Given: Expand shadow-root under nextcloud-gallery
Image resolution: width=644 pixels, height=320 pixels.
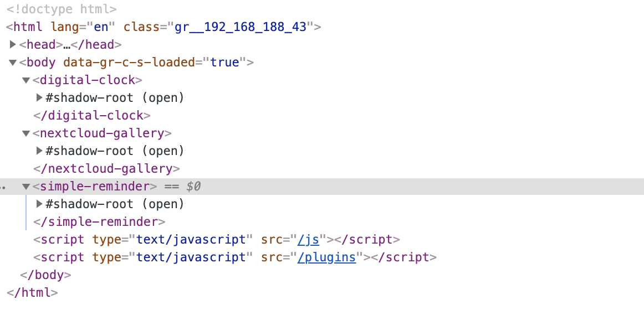Looking at the screenshot, I should coord(39,151).
